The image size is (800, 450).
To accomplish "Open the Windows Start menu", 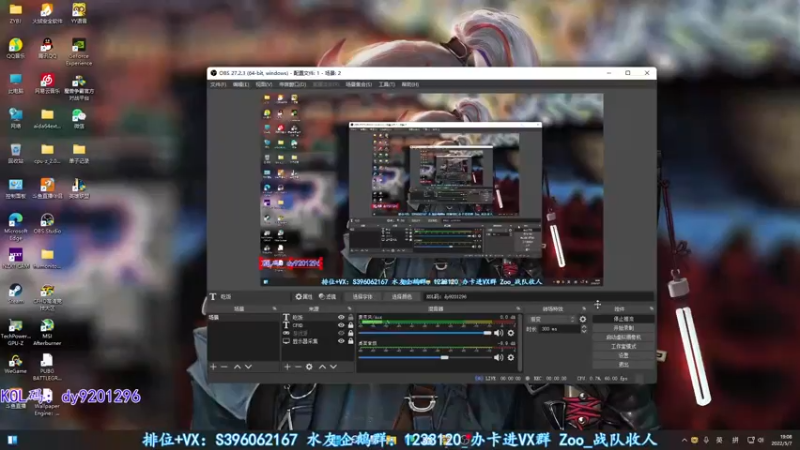I will [12, 440].
